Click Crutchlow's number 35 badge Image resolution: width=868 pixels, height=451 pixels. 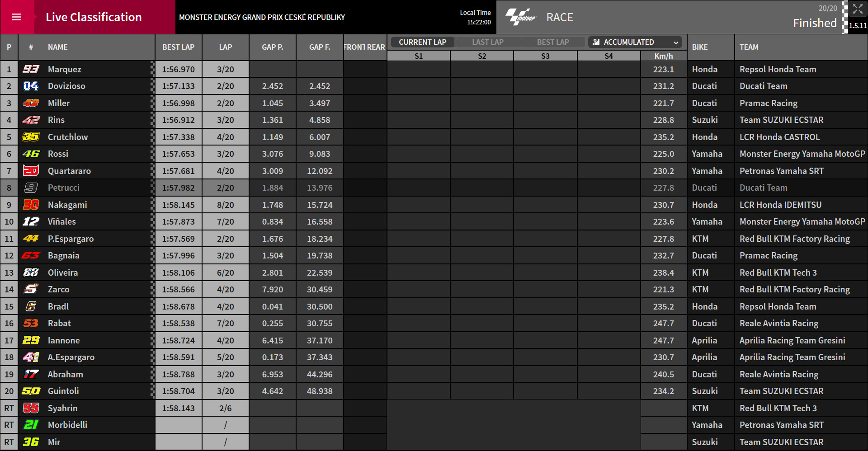coord(31,137)
